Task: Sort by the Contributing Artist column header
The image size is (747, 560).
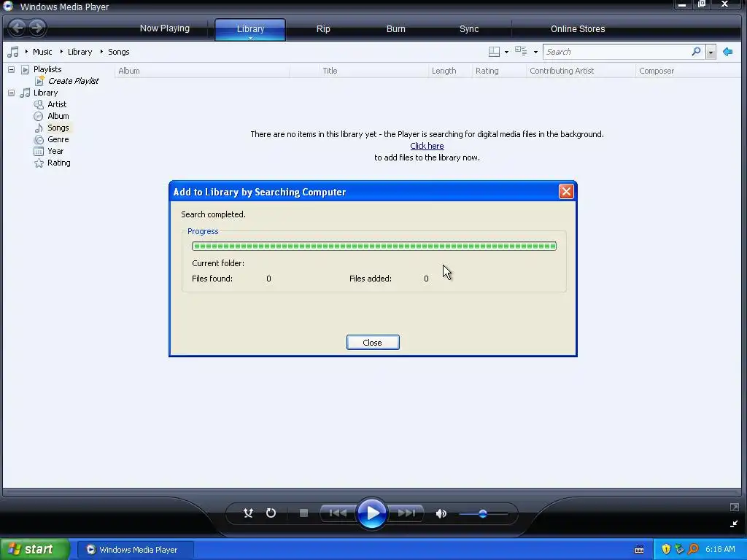Action: [580, 71]
